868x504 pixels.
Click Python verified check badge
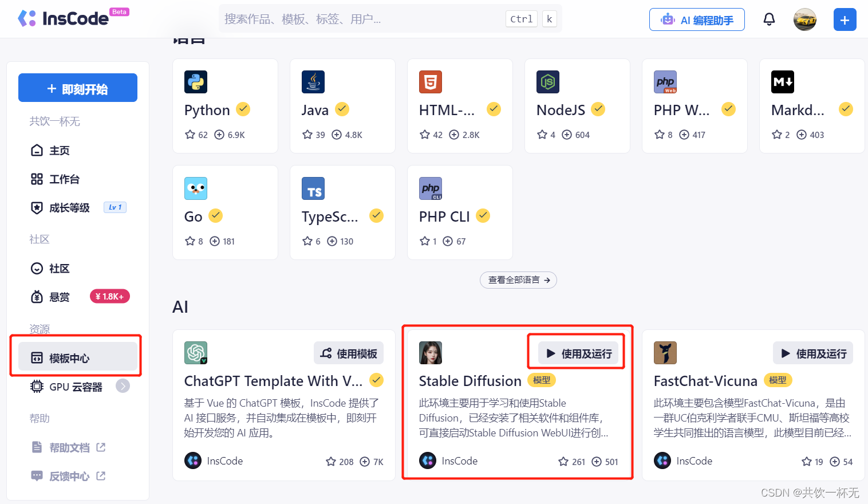coord(243,109)
